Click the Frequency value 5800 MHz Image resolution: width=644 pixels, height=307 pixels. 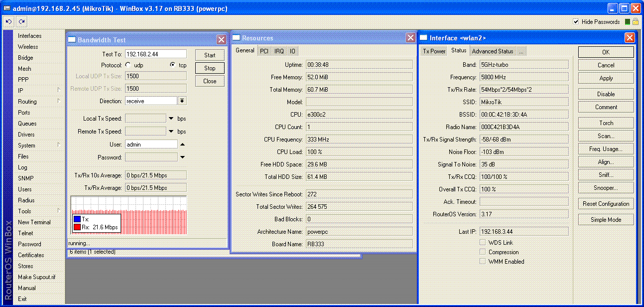click(523, 77)
